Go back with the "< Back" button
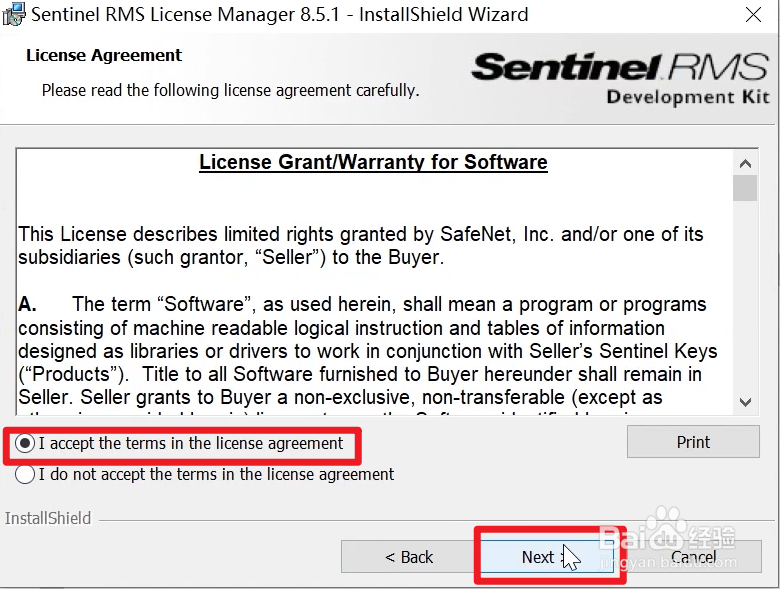Screen dimensions: 780x589 [409, 557]
